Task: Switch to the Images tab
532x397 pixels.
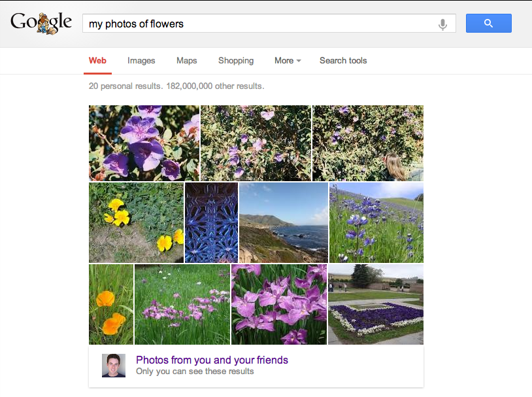Action: (x=141, y=60)
